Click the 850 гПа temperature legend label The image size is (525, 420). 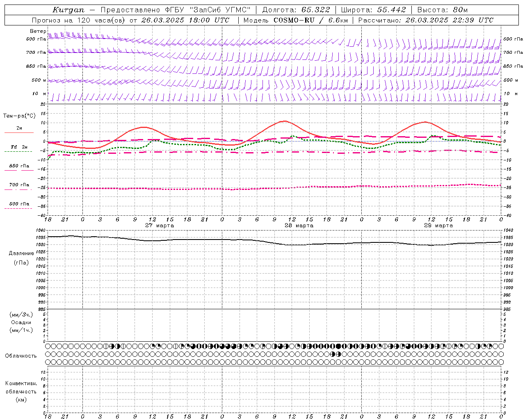pyautogui.click(x=19, y=166)
